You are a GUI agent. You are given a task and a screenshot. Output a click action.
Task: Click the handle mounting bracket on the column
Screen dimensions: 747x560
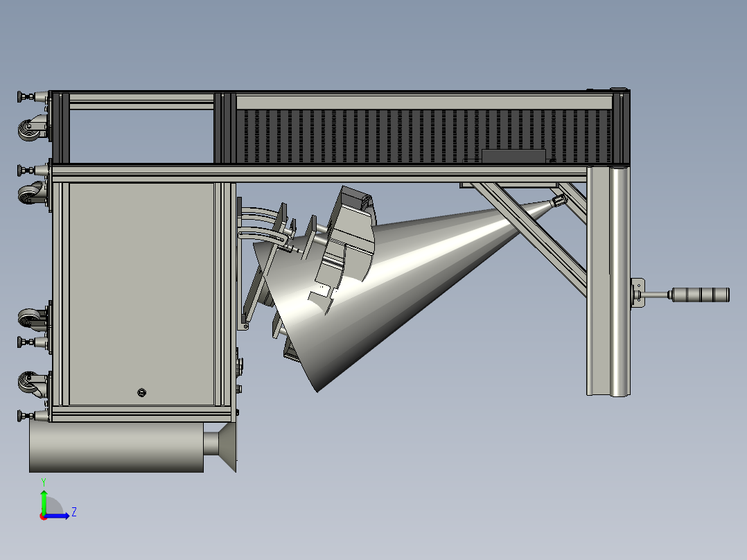pyautogui.click(x=638, y=294)
